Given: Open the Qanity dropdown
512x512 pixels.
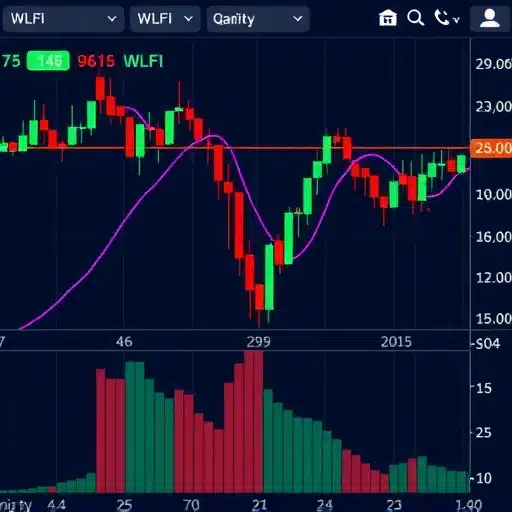Looking at the screenshot, I should click(258, 19).
